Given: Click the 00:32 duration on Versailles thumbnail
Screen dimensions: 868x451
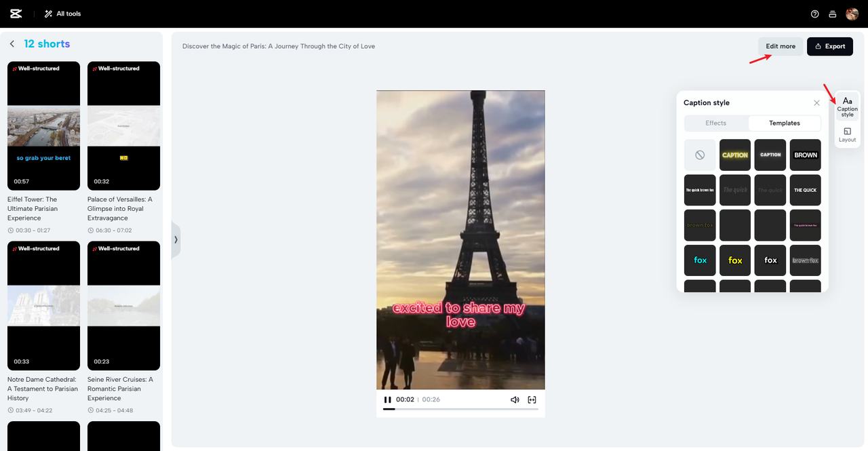Looking at the screenshot, I should tap(102, 182).
